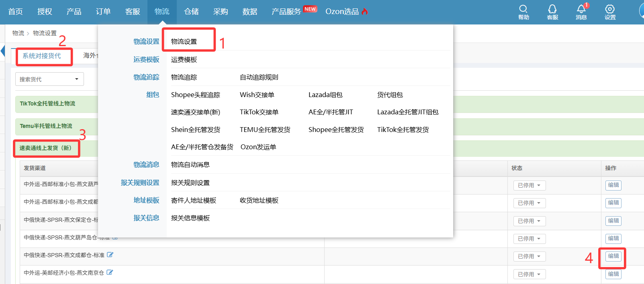The height and width of the screenshot is (284, 644).
Task: Click 编辑 for 中外运-英邮经济小包-燕文南京仓 row
Action: pyautogui.click(x=613, y=274)
